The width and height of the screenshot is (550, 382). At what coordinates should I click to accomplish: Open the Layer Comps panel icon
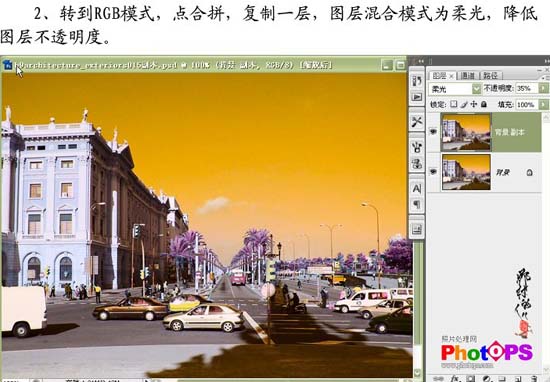pos(417,229)
